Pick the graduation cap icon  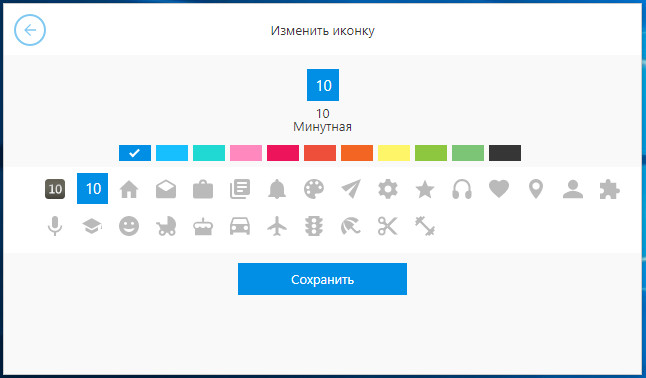92,226
